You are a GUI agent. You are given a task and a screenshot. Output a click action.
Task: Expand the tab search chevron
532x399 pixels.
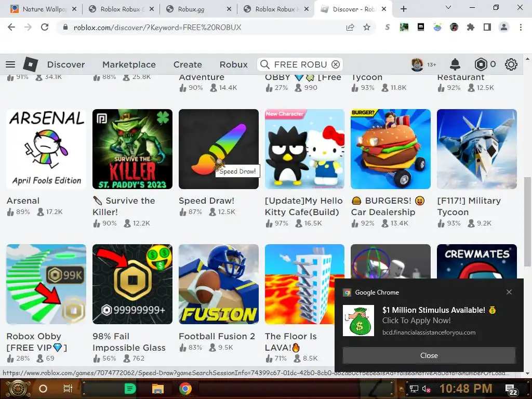click(448, 7)
